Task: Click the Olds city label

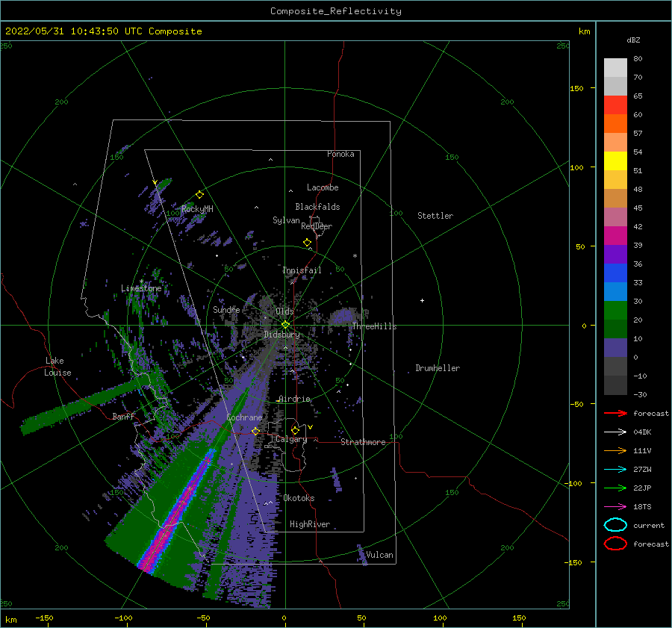Action: (284, 311)
